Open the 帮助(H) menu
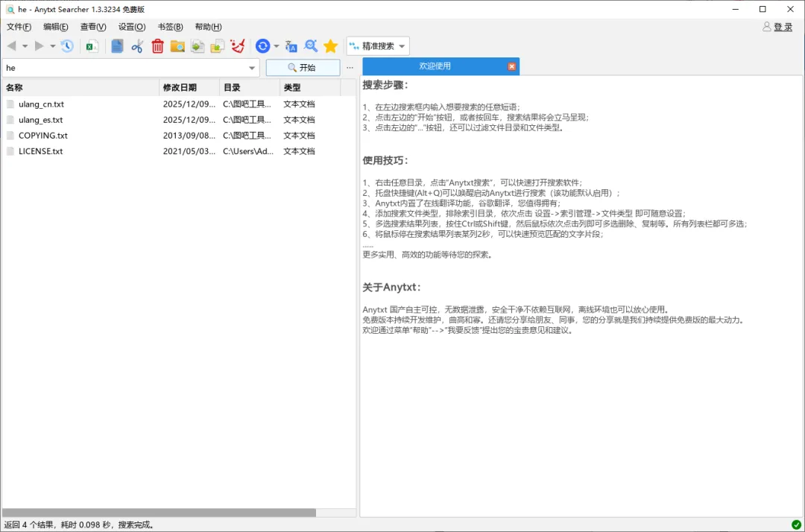The image size is (805, 532). tap(208, 27)
